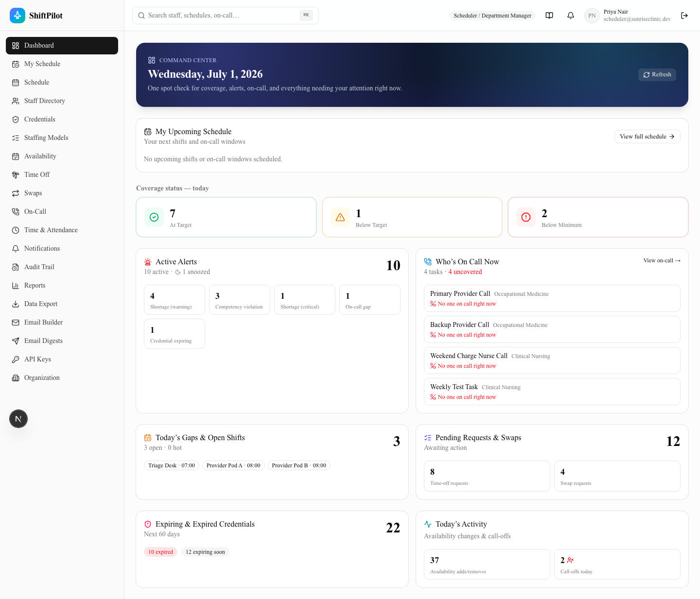This screenshot has width=700, height=599.
Task: Click the Today's Activity pulse icon
Action: (428, 524)
